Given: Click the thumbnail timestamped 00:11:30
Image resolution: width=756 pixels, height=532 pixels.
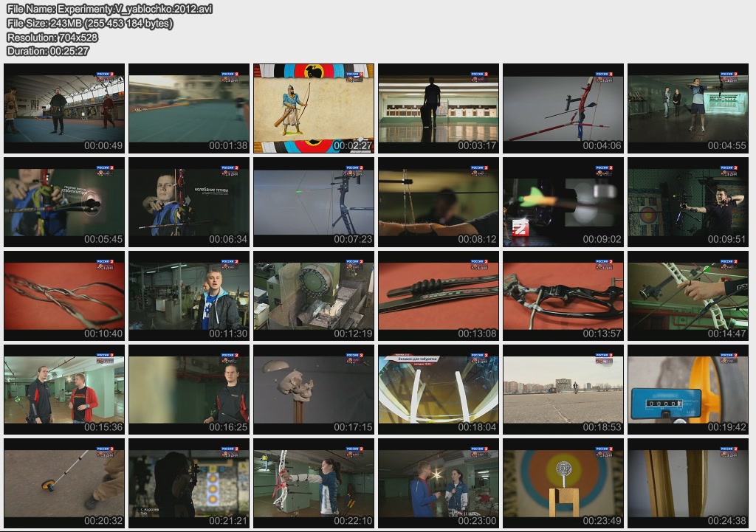Looking at the screenshot, I should coord(189,296).
